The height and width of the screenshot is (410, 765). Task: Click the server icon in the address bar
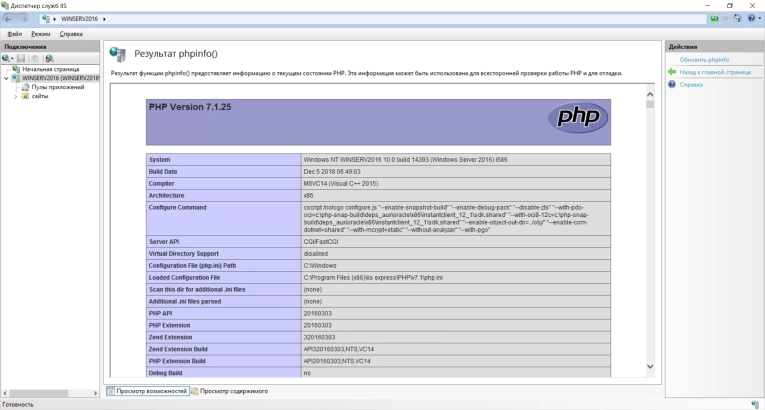point(46,19)
